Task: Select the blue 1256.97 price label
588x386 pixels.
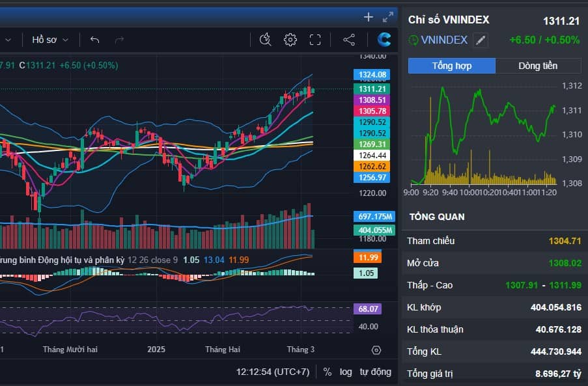Action: (x=372, y=177)
